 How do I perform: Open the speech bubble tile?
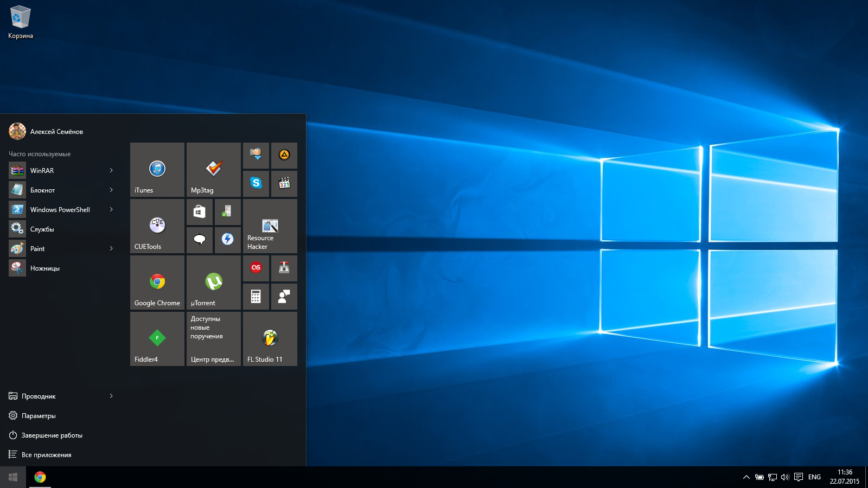tap(200, 240)
